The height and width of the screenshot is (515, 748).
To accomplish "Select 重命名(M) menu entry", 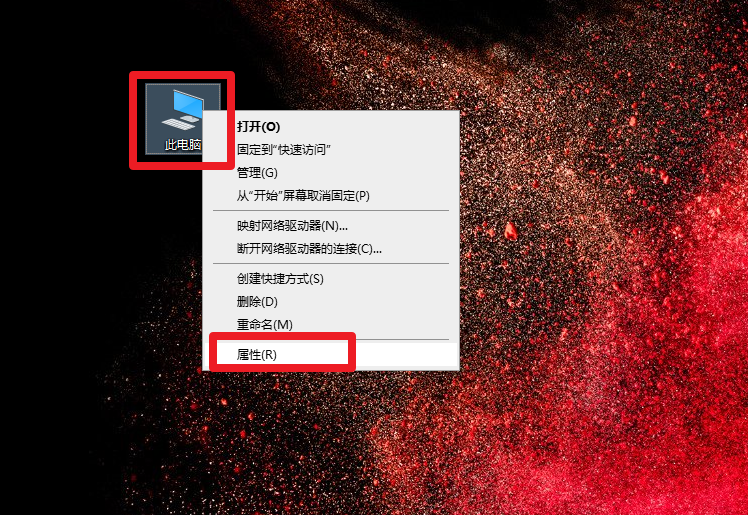I will click(331, 324).
